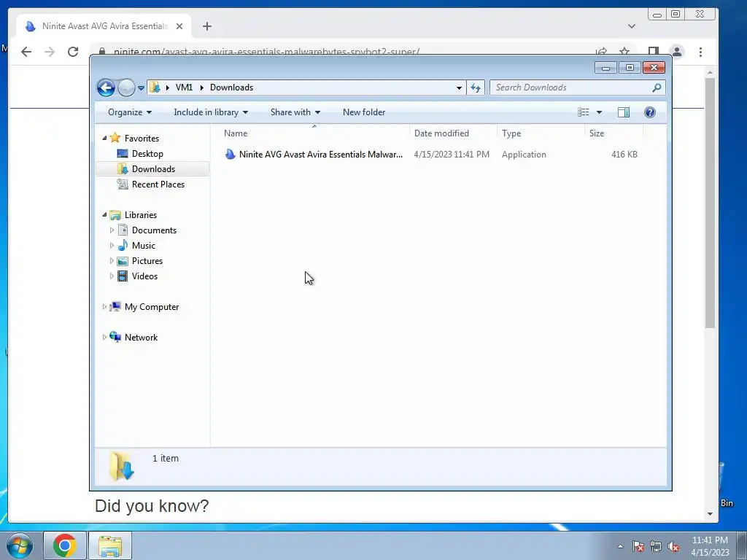Screen dimensions: 747x560
Task: Open Chrome tab search chevron
Action: (x=632, y=26)
